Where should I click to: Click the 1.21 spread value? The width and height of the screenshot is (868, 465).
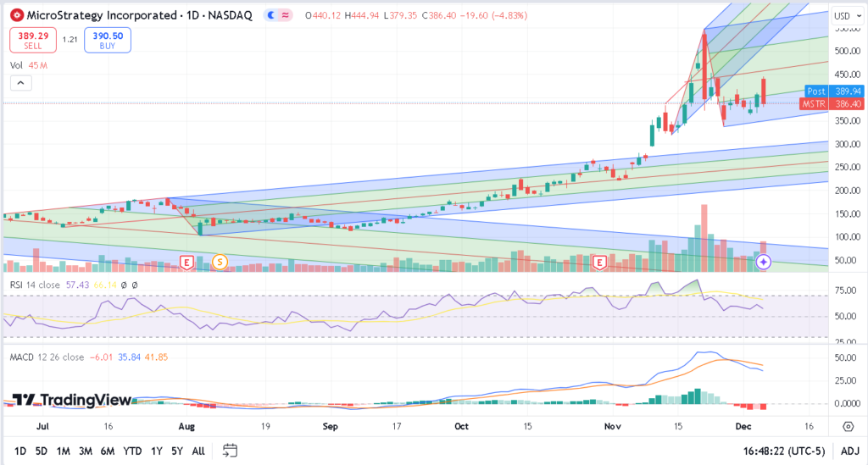click(70, 40)
